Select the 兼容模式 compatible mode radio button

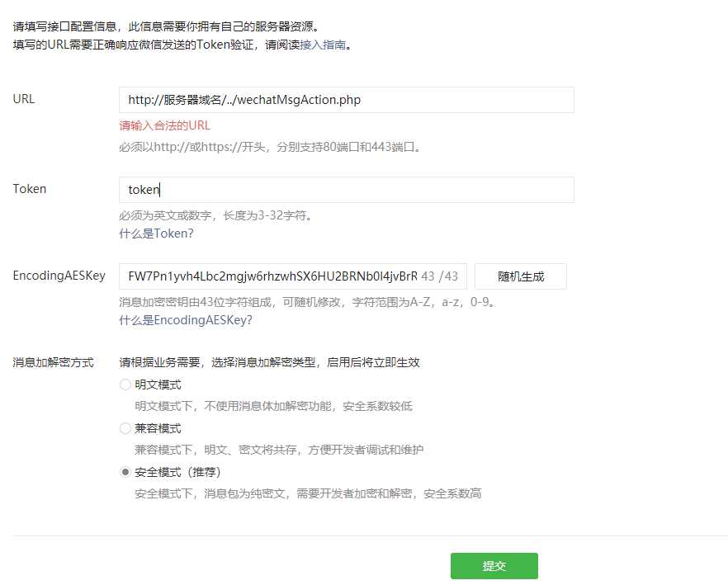pos(125,428)
